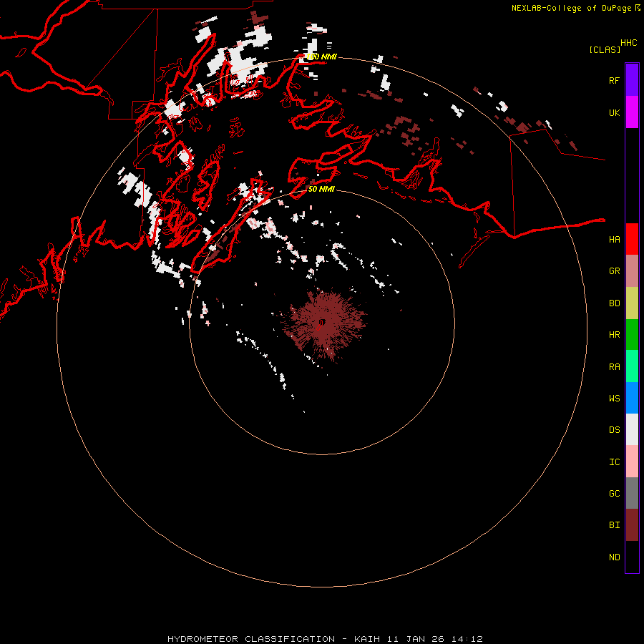Click the NEXLAB-College of DuPage credit
Viewport: 644px width, 644px height.
pos(571,8)
